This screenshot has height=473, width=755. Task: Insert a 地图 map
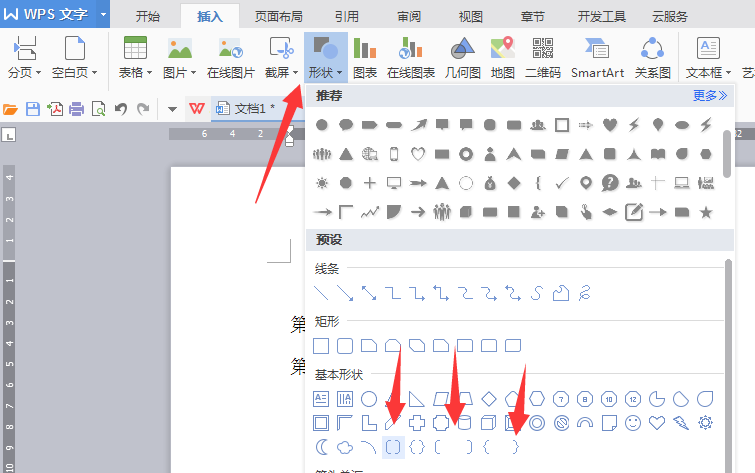(503, 57)
